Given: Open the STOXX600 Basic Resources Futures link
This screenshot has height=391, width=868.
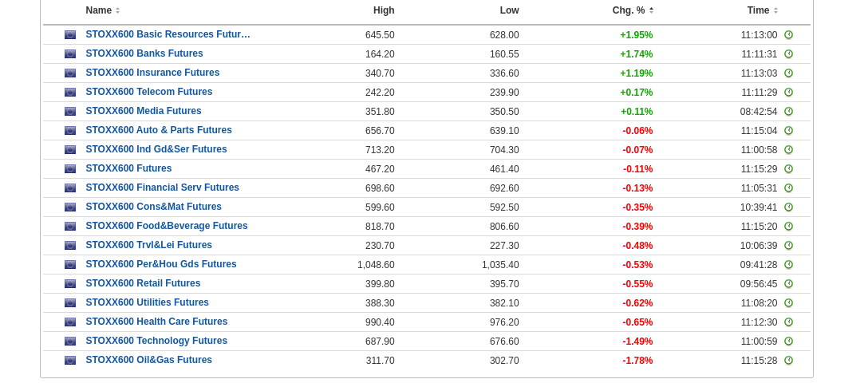Looking at the screenshot, I should coord(168,34).
